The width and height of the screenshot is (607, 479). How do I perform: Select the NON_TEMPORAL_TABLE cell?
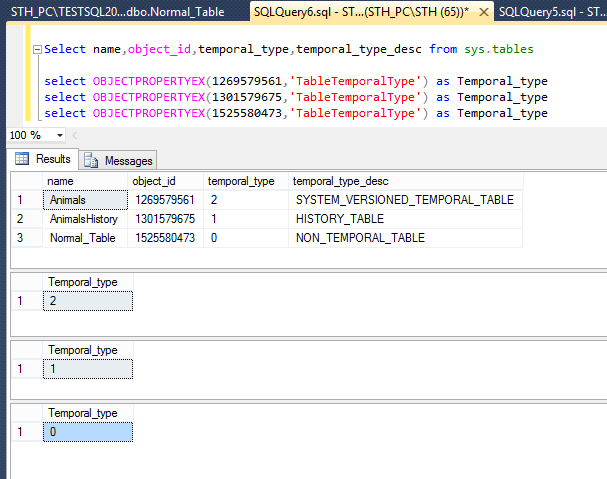(406, 238)
